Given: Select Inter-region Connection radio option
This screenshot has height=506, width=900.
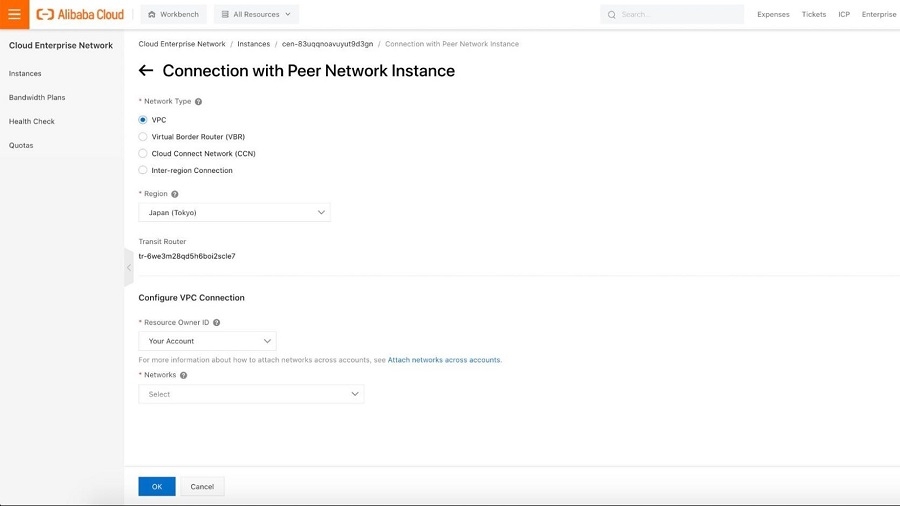Looking at the screenshot, I should tap(143, 171).
